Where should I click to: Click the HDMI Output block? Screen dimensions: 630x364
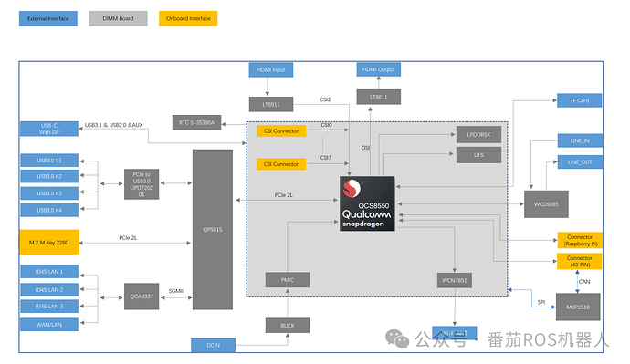tap(379, 69)
